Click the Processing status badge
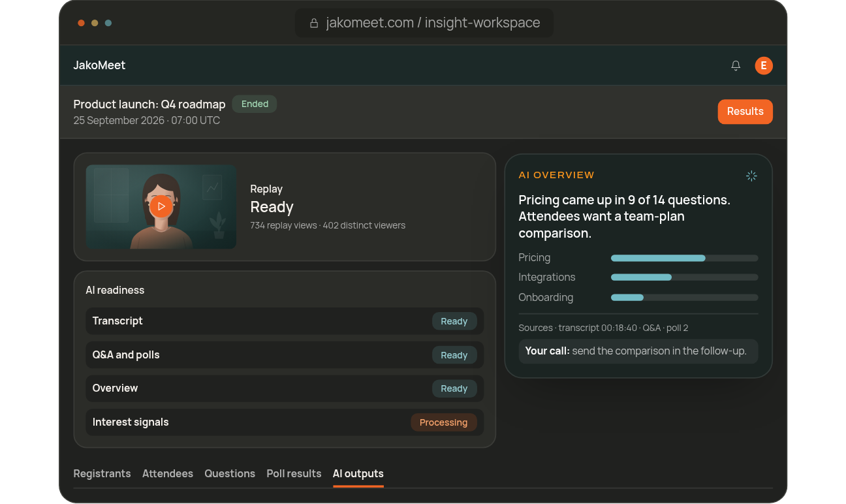Screen dimensions: 846x504 click(444, 422)
